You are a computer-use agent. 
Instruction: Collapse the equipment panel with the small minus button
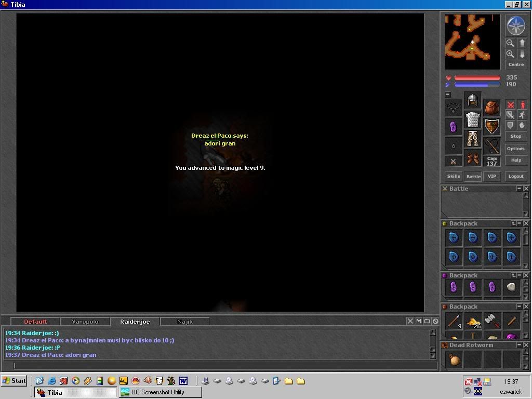(x=448, y=95)
